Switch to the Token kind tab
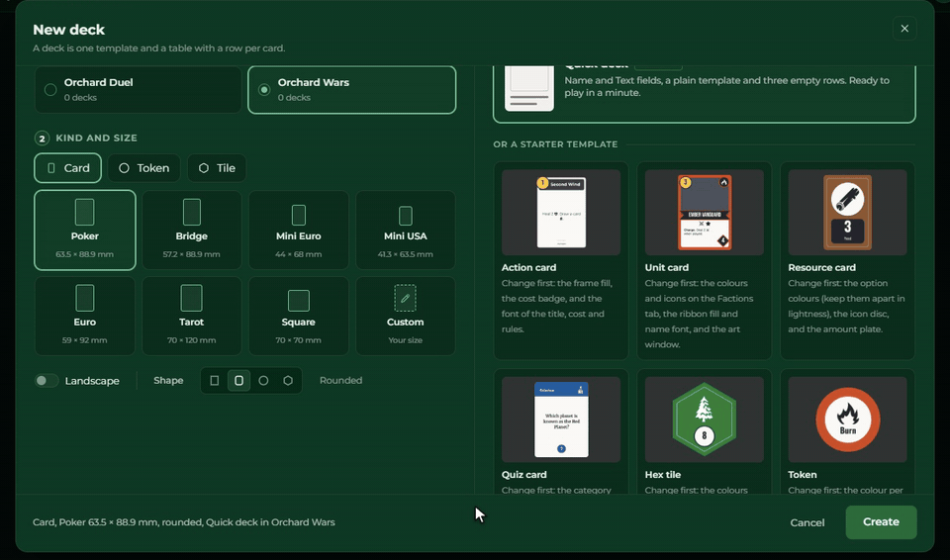 pyautogui.click(x=144, y=168)
